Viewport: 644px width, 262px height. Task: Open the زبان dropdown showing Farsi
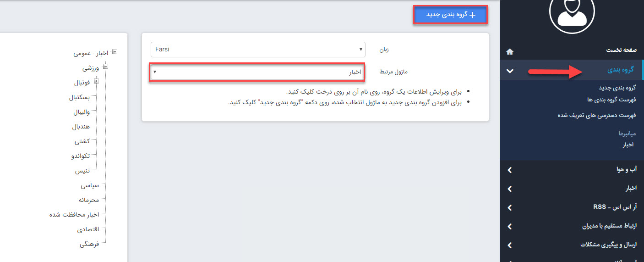point(258,49)
